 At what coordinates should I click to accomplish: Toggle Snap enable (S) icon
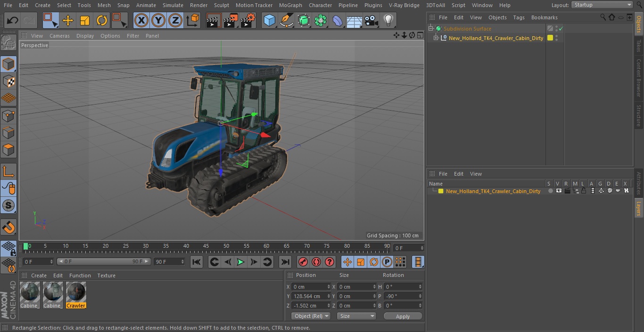(x=8, y=205)
